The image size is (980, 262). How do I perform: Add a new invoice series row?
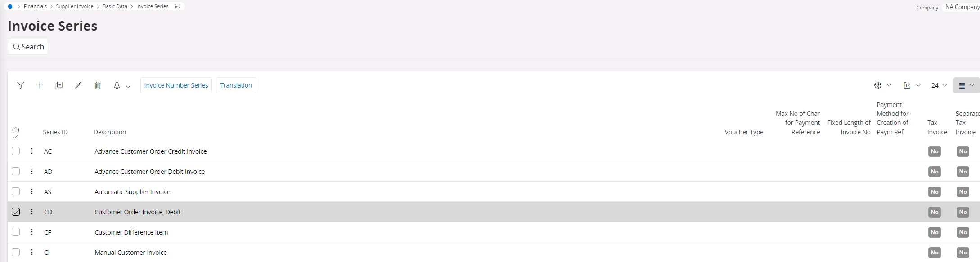point(40,85)
